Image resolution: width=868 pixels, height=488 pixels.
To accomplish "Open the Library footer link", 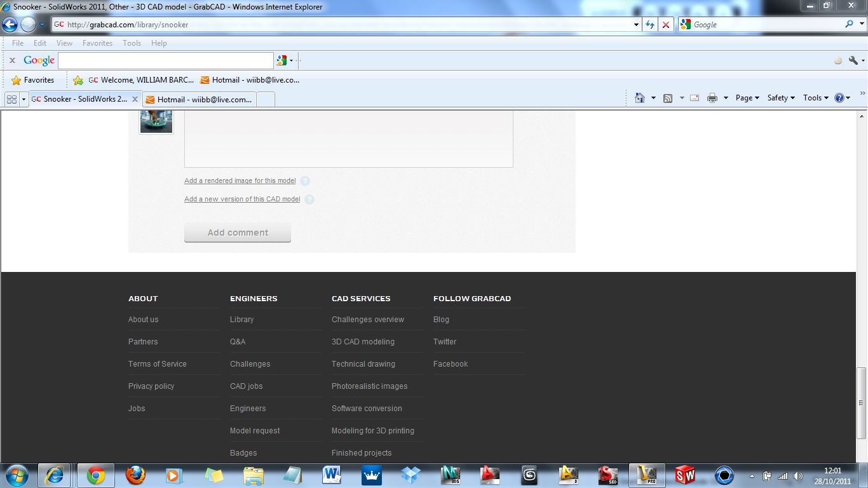I will tap(241, 320).
